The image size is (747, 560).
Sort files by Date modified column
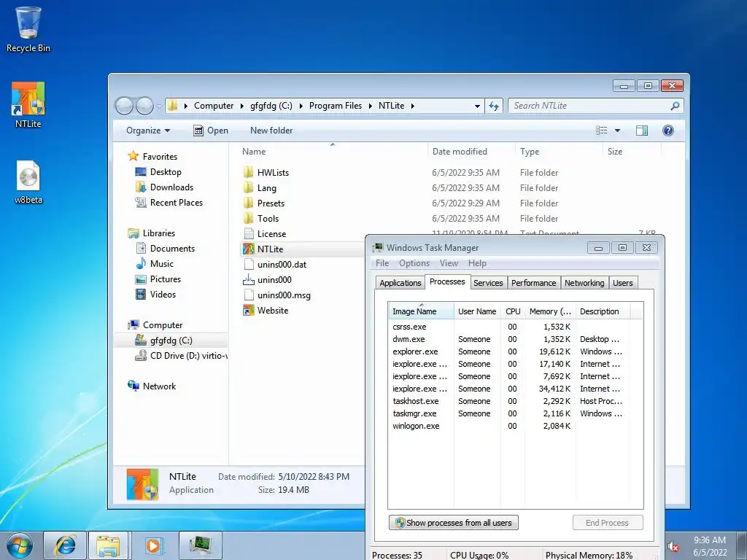(x=471, y=152)
